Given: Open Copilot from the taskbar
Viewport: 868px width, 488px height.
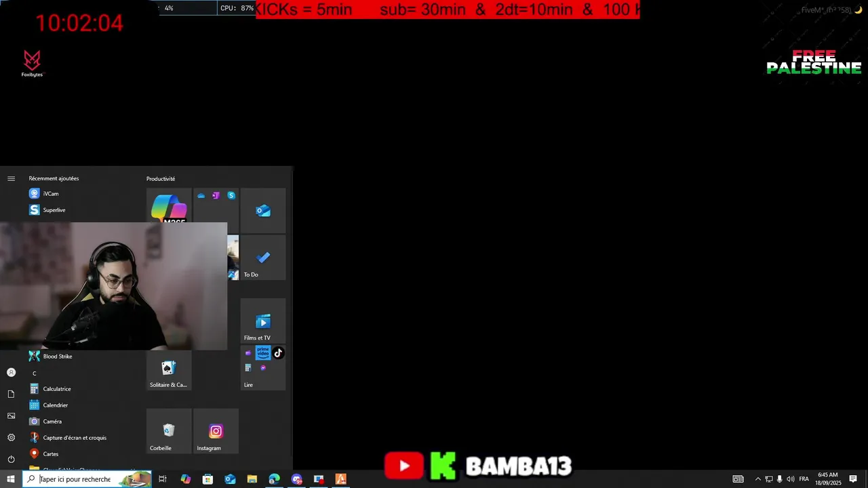Looking at the screenshot, I should (185, 479).
